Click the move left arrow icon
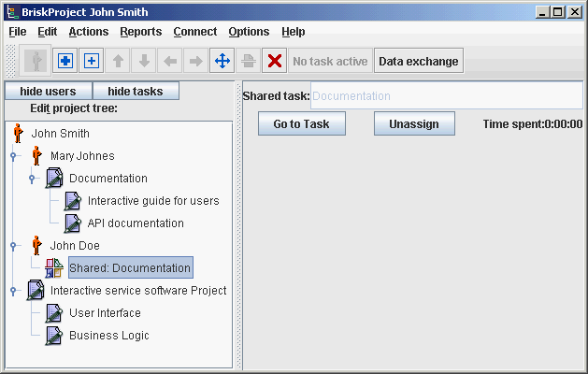The image size is (588, 374). [170, 62]
